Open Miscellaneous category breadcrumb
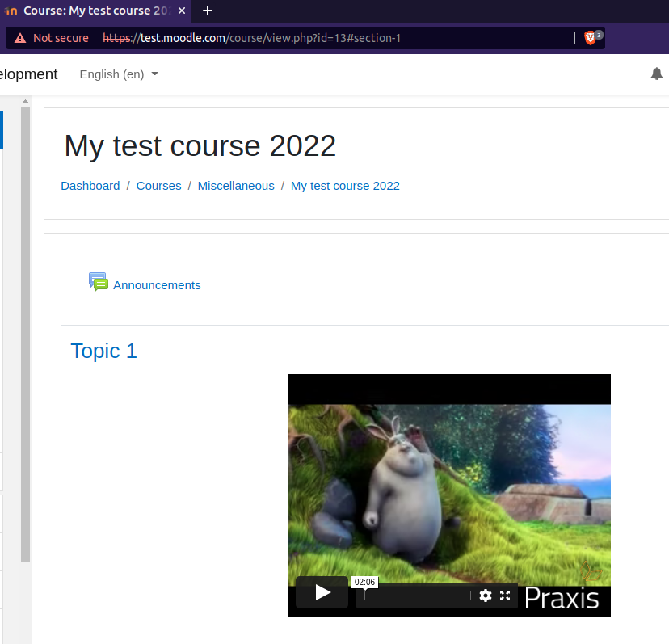Image resolution: width=669 pixels, height=644 pixels. pos(236,186)
